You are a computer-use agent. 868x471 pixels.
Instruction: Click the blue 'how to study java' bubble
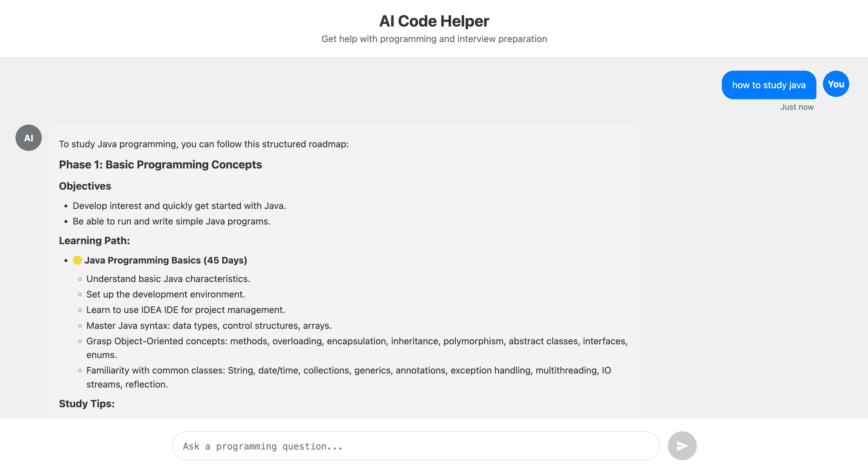pos(769,85)
